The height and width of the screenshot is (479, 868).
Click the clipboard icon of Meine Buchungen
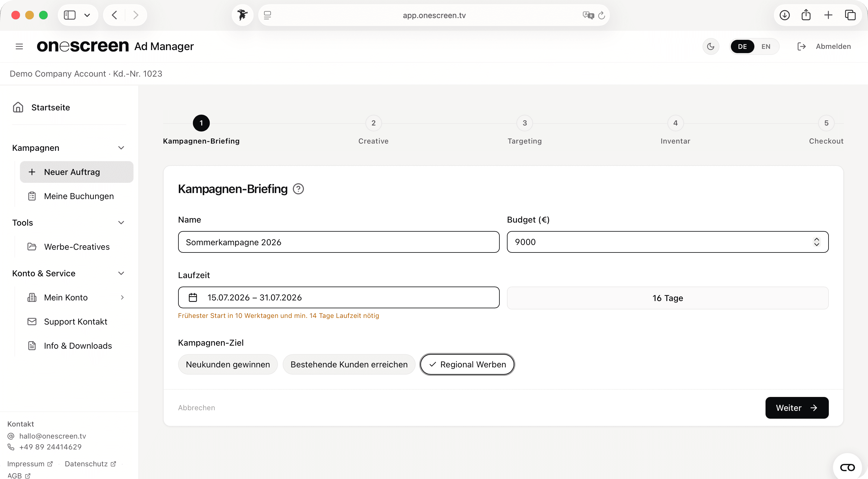(32, 196)
